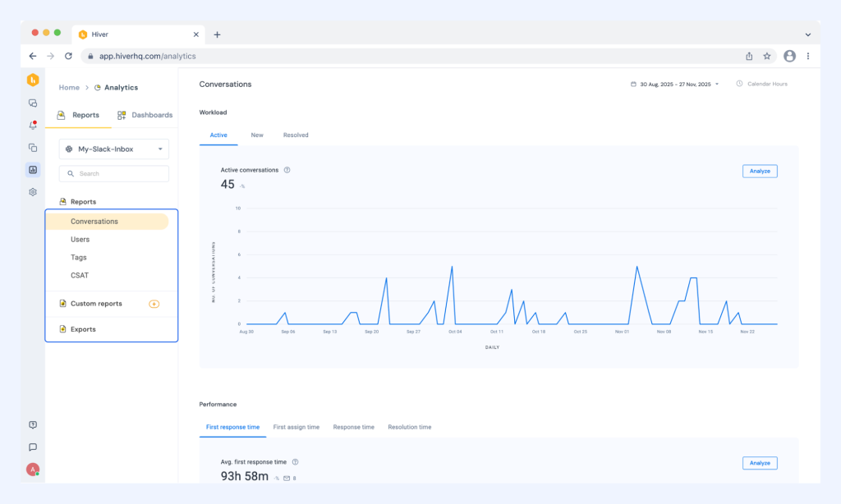The height and width of the screenshot is (504, 841).
Task: Click Analyze for Avg. first response time
Action: (x=760, y=463)
